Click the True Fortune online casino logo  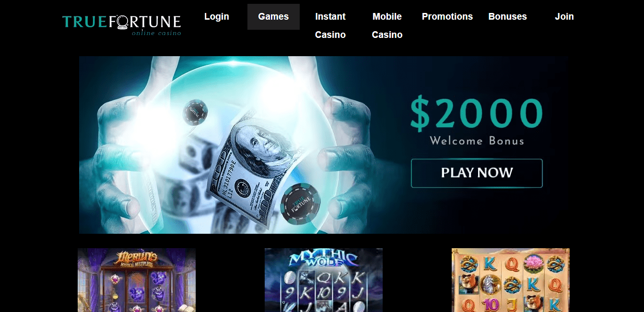coord(122,25)
